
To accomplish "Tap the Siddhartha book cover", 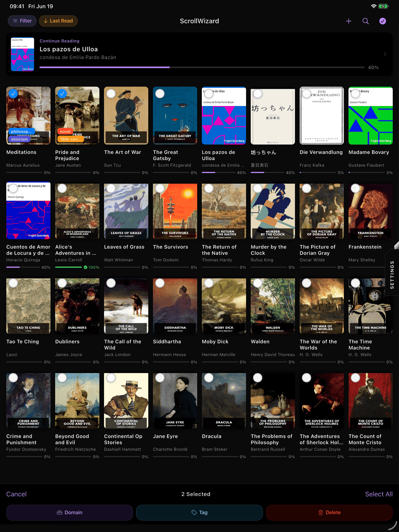I will pyautogui.click(x=175, y=306).
